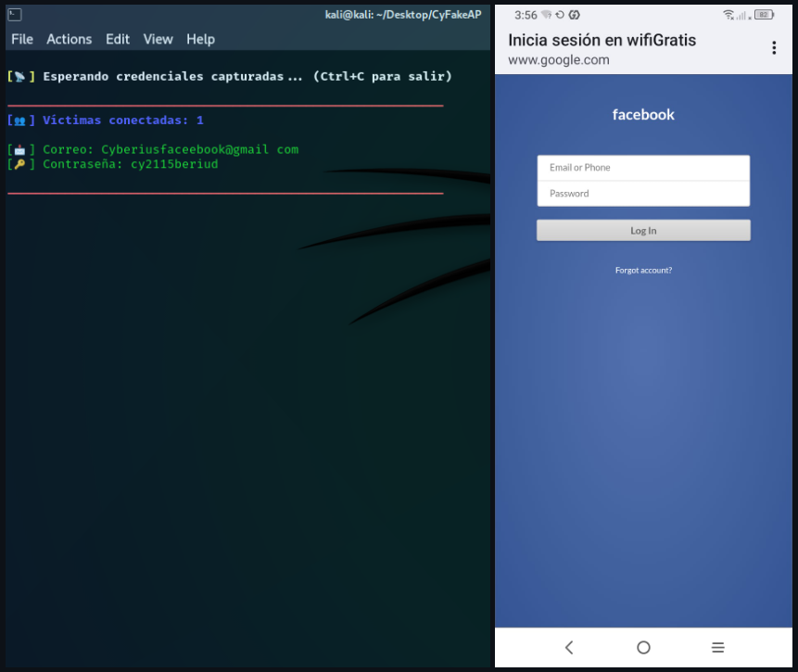Viewport: 798px width, 672px height.
Task: Tap the 3:56 clock in status bar
Action: click(526, 15)
